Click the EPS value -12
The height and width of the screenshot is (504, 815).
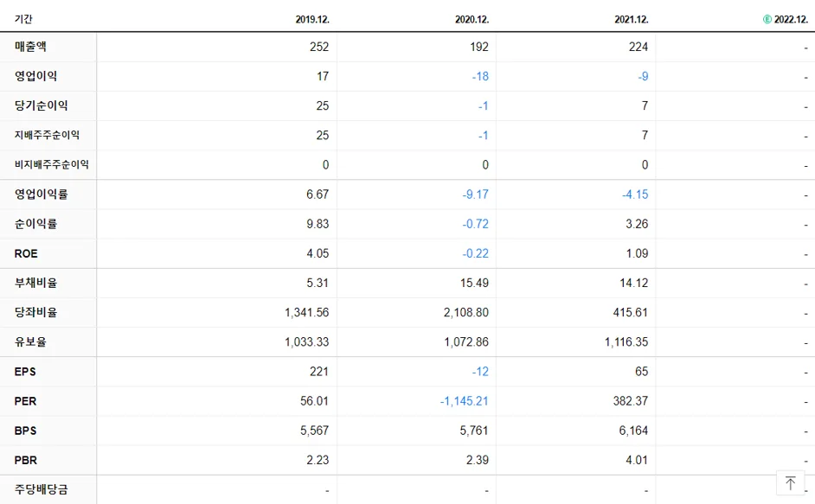click(480, 372)
